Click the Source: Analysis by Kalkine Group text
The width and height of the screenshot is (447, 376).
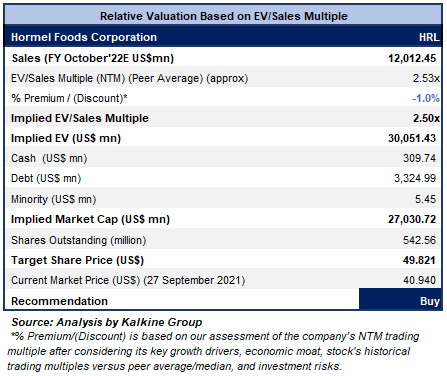[x=107, y=322]
